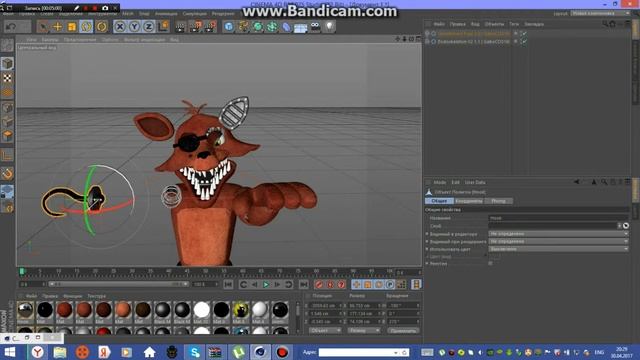
Task: Click the frame 50 mark on timeline ruler
Action: 205,271
